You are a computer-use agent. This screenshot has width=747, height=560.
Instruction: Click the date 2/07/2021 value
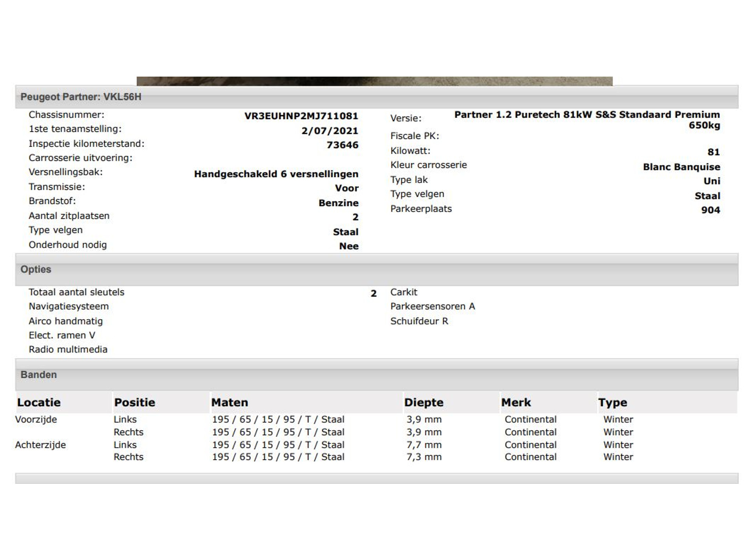pyautogui.click(x=330, y=131)
